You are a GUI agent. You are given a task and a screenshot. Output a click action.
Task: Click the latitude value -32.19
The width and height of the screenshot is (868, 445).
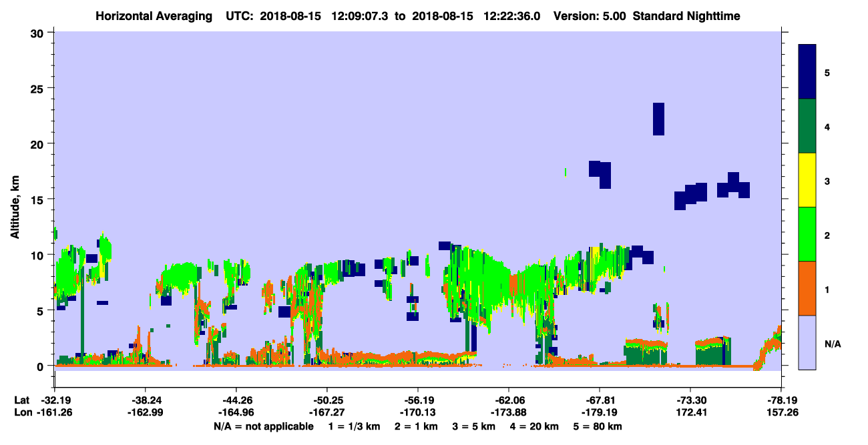coord(55,400)
